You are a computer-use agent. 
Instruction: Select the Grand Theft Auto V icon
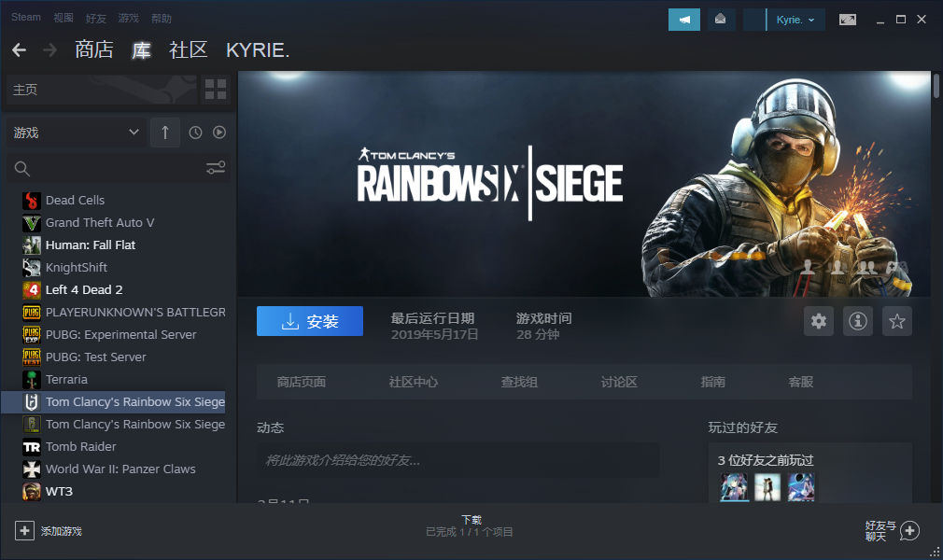pyautogui.click(x=32, y=222)
